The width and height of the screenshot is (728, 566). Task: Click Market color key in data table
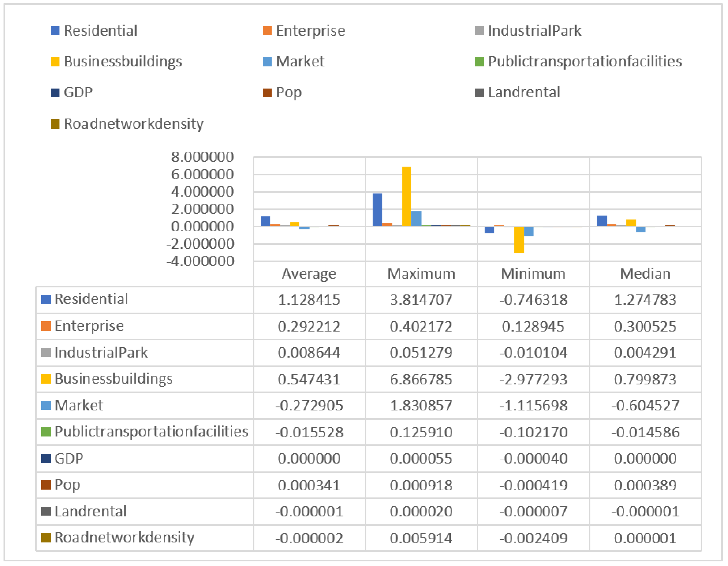[x=46, y=405]
